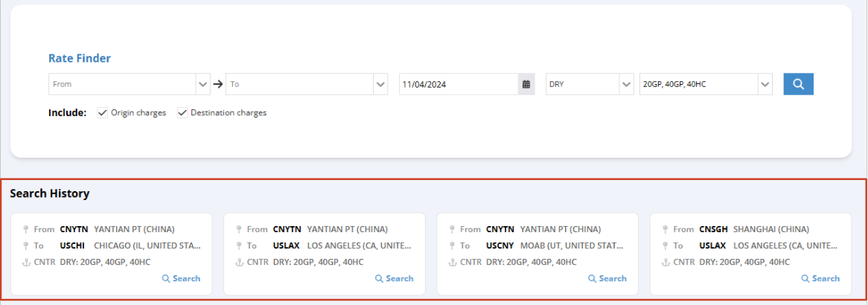This screenshot has height=305, width=868.
Task: Click the anchor icon in the Shanghai card
Action: [x=664, y=262]
